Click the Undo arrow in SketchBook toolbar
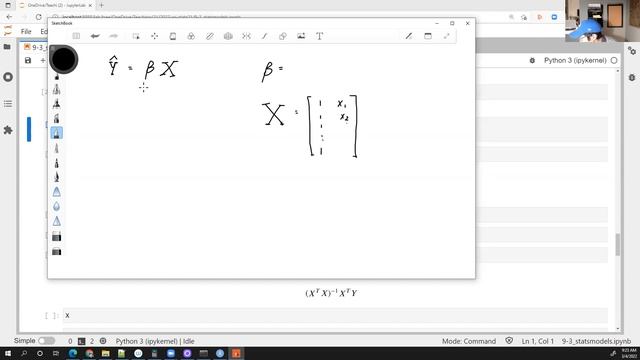The height and width of the screenshot is (360, 640). (95, 36)
